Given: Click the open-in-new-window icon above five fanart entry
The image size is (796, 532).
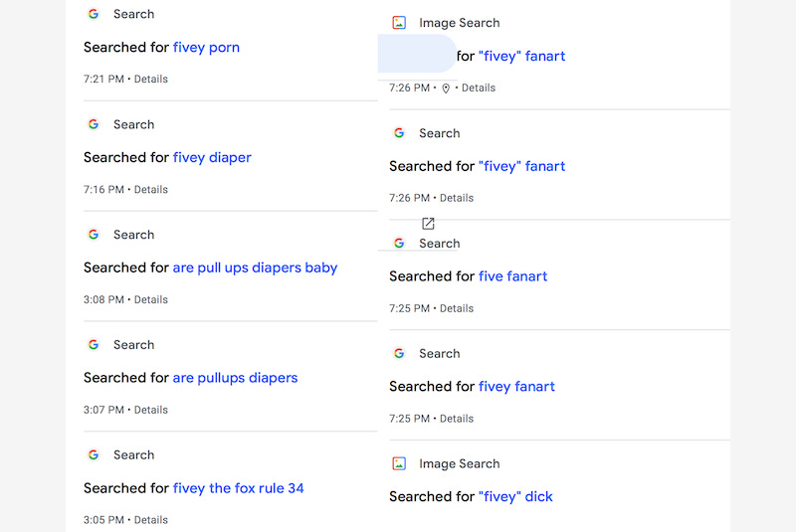Looking at the screenshot, I should click(x=428, y=223).
